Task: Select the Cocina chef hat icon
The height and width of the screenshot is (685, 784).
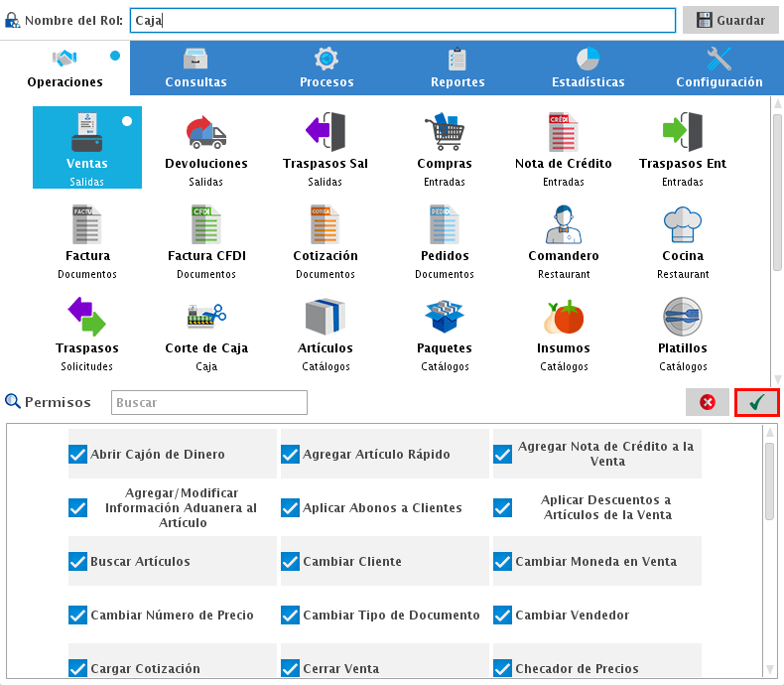Action: (x=683, y=224)
